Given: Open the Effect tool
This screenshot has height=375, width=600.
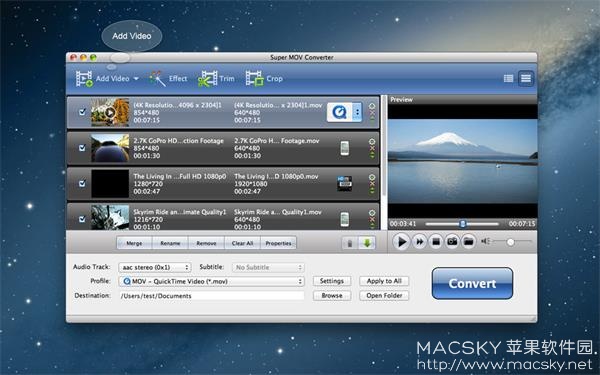Looking at the screenshot, I should pyautogui.click(x=168, y=79).
